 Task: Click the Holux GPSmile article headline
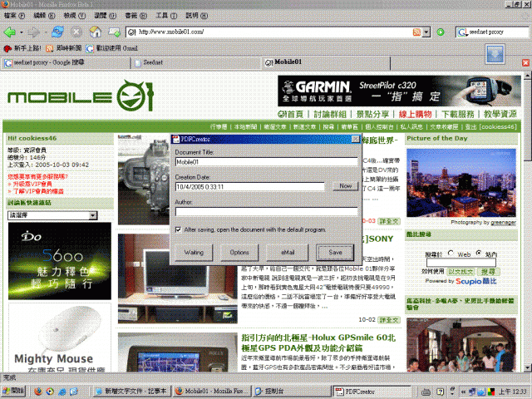pos(318,342)
